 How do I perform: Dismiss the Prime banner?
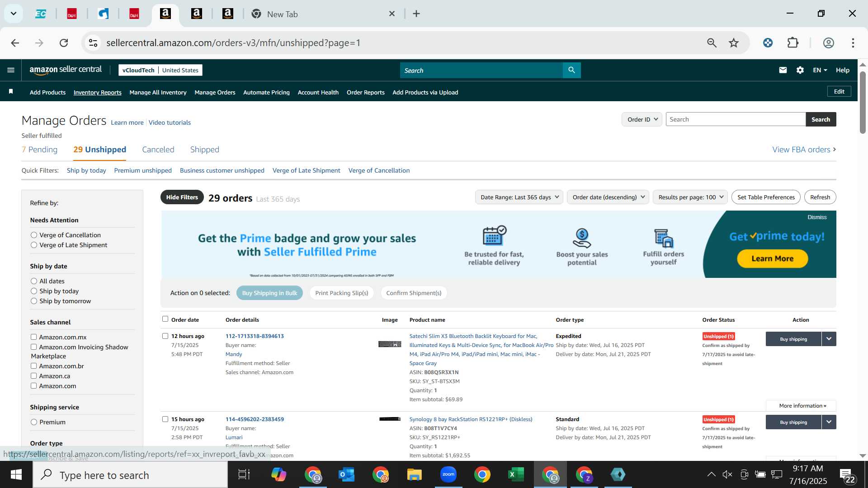(x=817, y=217)
